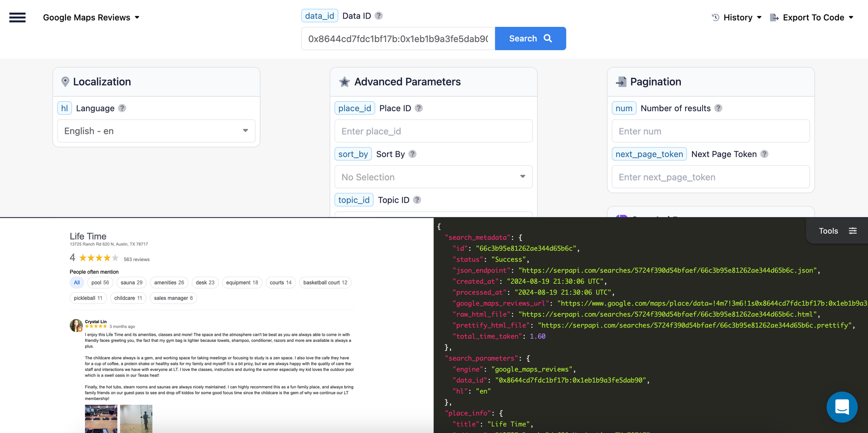The width and height of the screenshot is (868, 433).
Task: Click the magnifier icon in Search button
Action: [548, 38]
